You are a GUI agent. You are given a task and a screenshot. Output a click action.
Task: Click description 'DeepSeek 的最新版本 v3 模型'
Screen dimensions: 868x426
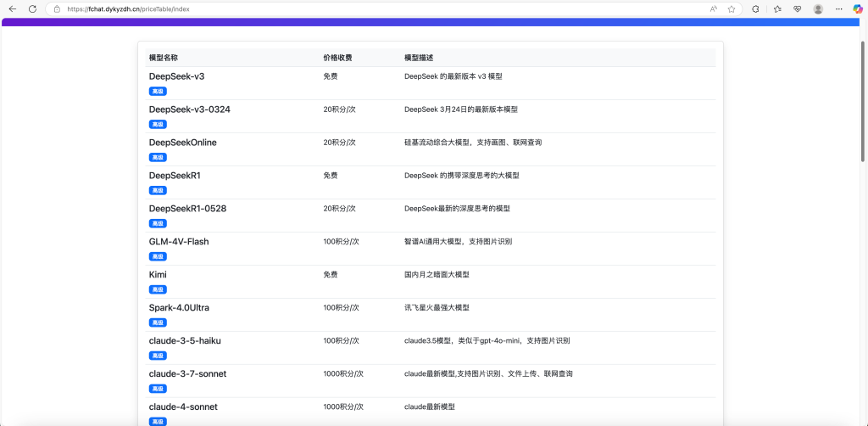(453, 76)
